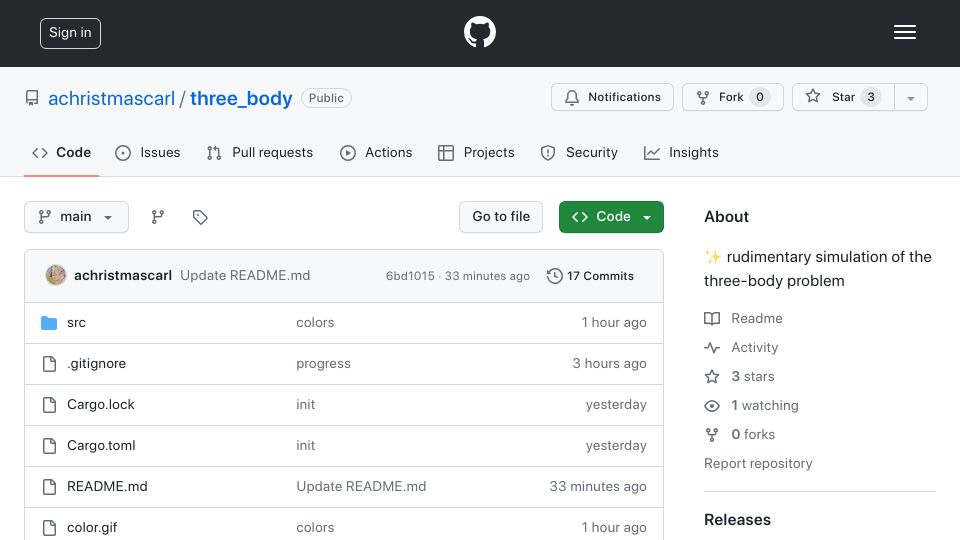Screen dimensions: 960x540
Task: Open the Readme link in About
Action: coord(744,318)
